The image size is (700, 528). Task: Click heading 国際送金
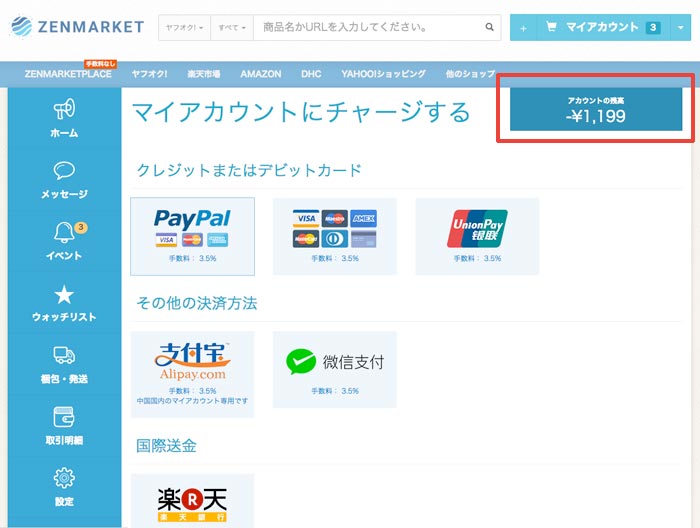pyautogui.click(x=166, y=445)
